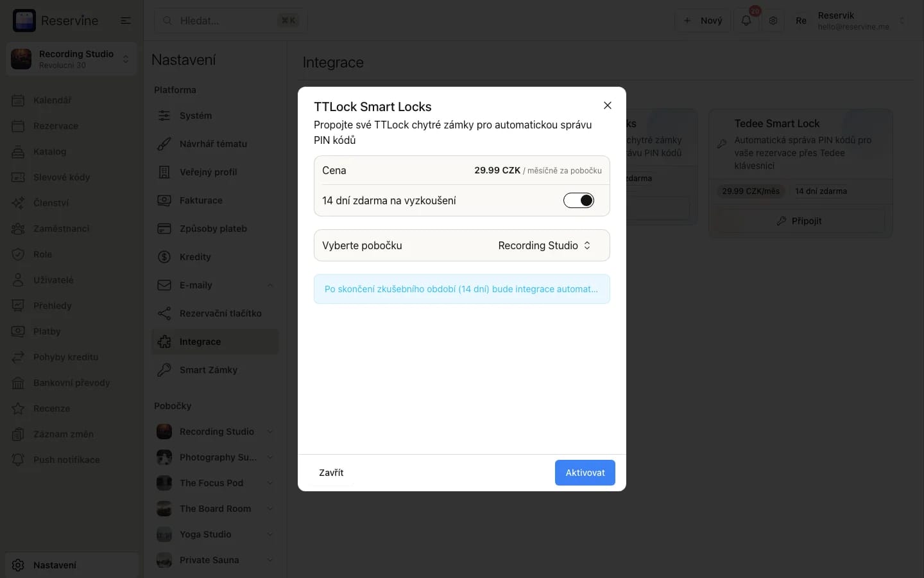Open the Kalendář calendar icon
The image size is (924, 578).
(19, 100)
